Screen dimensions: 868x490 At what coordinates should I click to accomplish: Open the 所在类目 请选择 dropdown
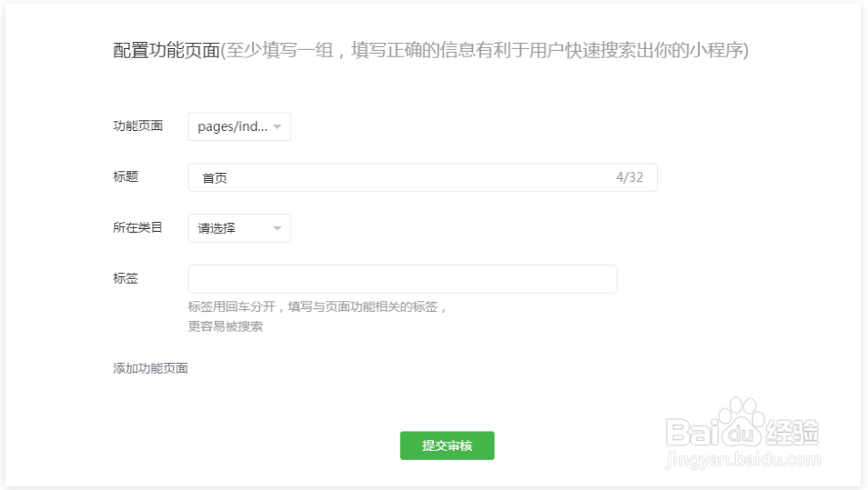coord(239,228)
